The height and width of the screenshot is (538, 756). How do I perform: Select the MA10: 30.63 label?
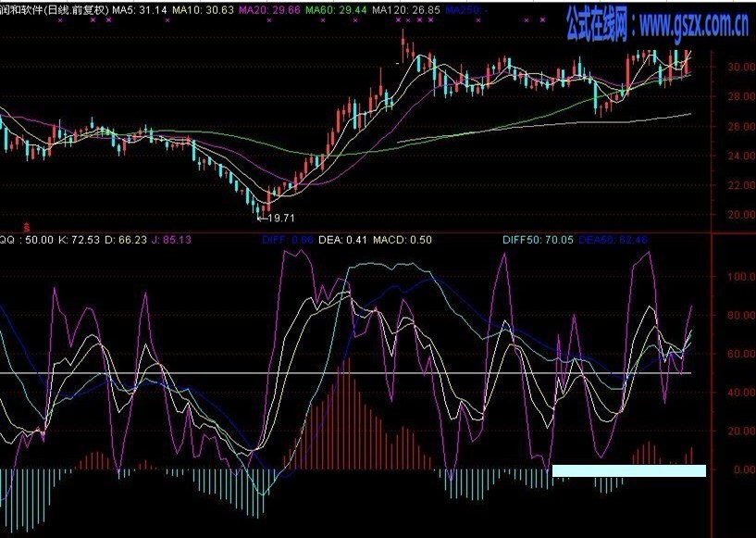click(203, 9)
